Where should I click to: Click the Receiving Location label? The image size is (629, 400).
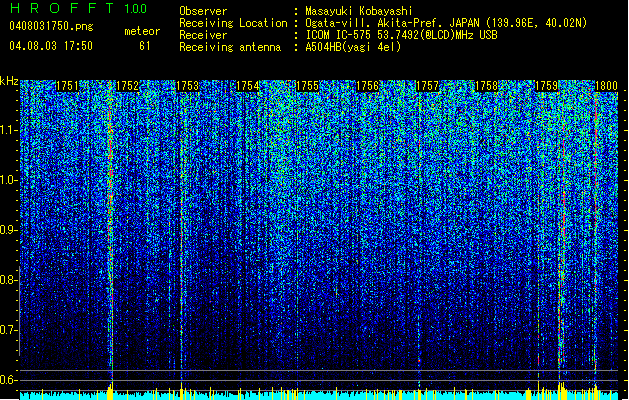click(x=233, y=23)
